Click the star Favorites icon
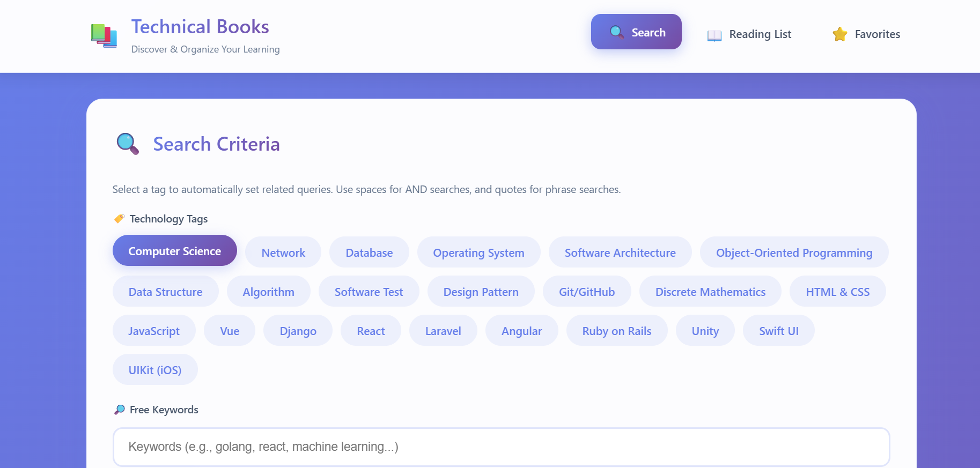The image size is (980, 468). coord(840,34)
